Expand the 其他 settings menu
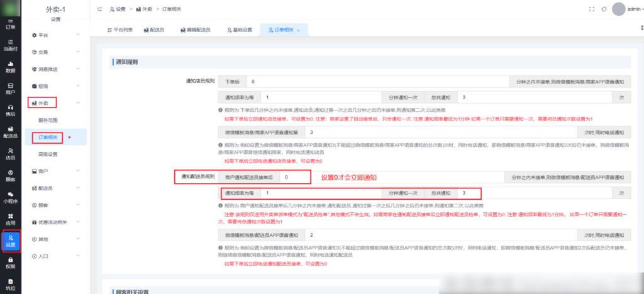Screen dimensions: 644x294 pos(55,239)
